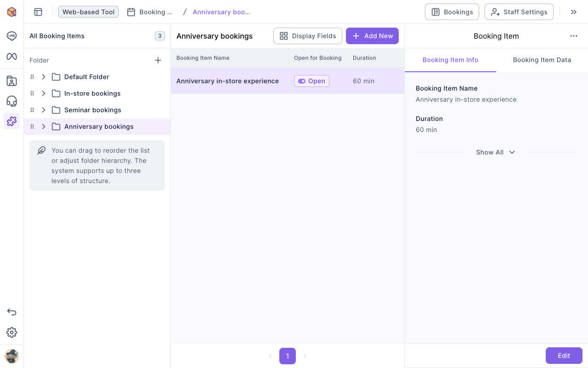The image size is (588, 368).
Task: Open the Meta icon in sidebar
Action: [x=11, y=57]
